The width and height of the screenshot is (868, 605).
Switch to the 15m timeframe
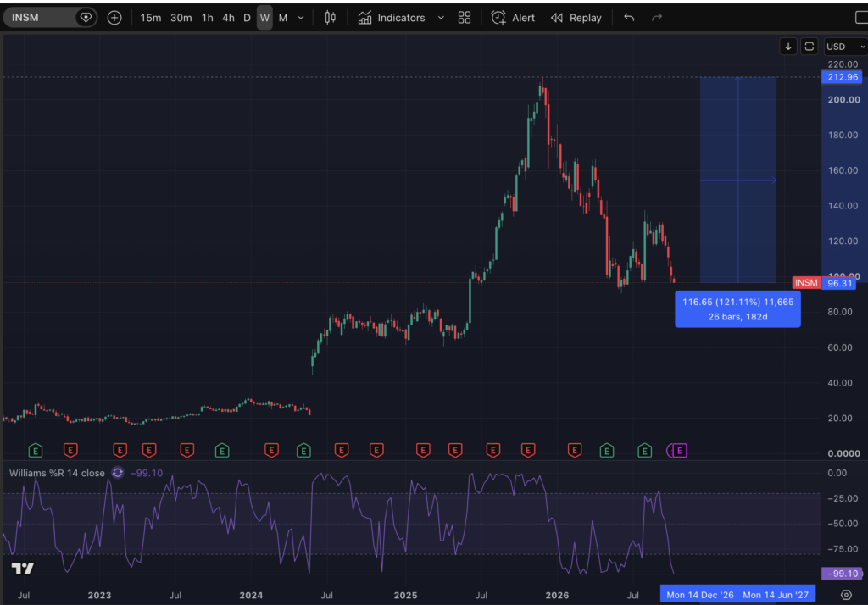(151, 18)
